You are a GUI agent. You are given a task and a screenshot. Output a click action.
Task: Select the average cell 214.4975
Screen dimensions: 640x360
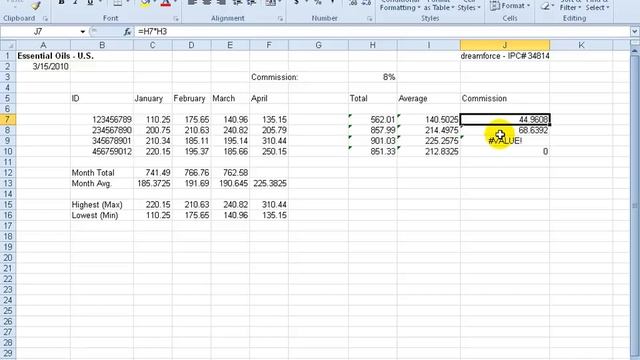tap(429, 130)
